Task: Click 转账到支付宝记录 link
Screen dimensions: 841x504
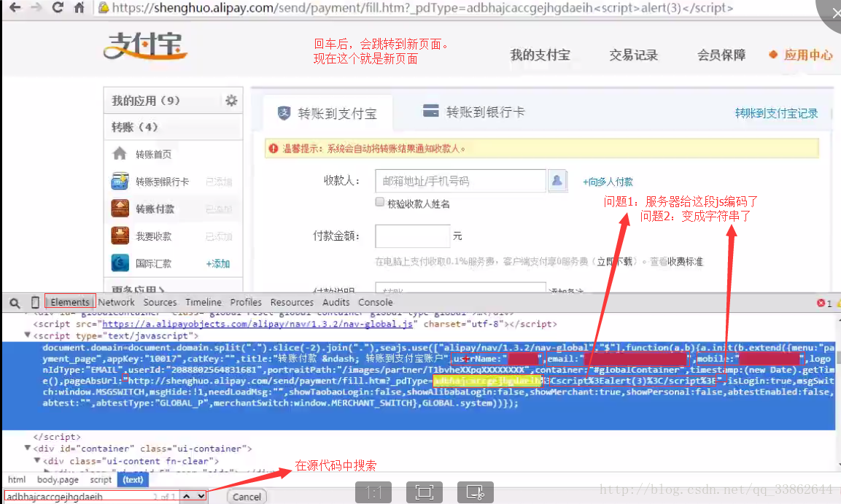Action: tap(776, 113)
